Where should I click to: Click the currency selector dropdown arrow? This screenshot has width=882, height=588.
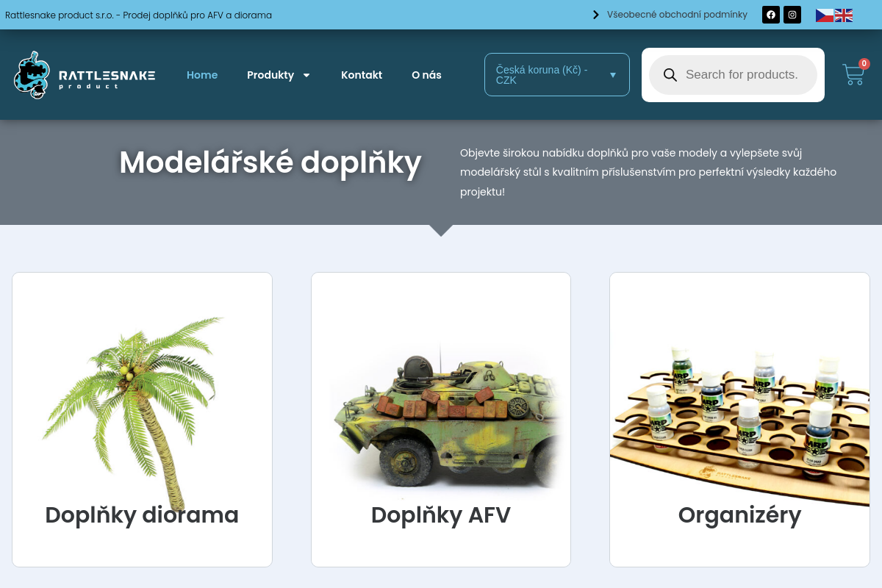pyautogui.click(x=613, y=75)
